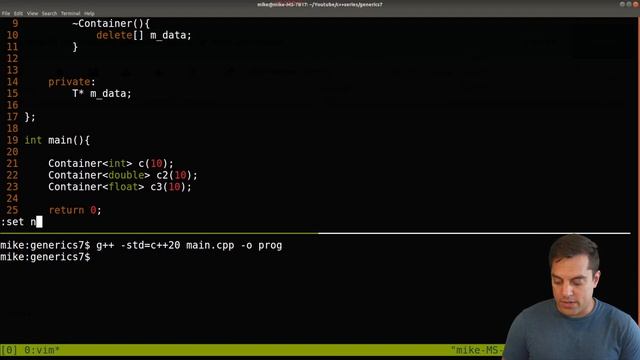640x360 pixels.
Task: Click the 'Container<int> c(10);' line
Action: tap(111, 163)
